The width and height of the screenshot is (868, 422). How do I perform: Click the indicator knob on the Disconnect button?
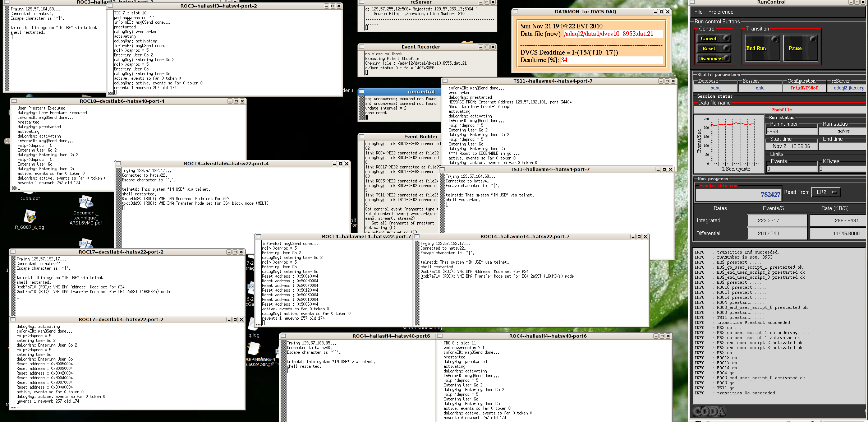tap(726, 58)
